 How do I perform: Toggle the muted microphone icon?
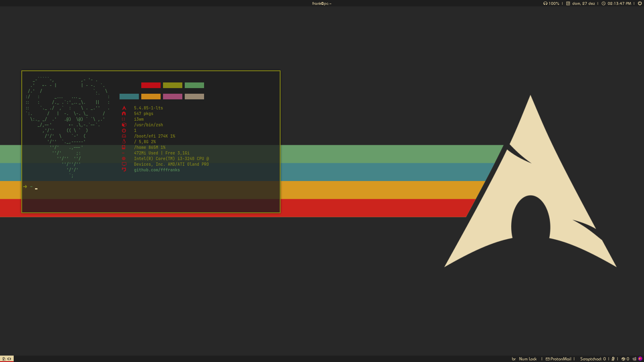613,359
